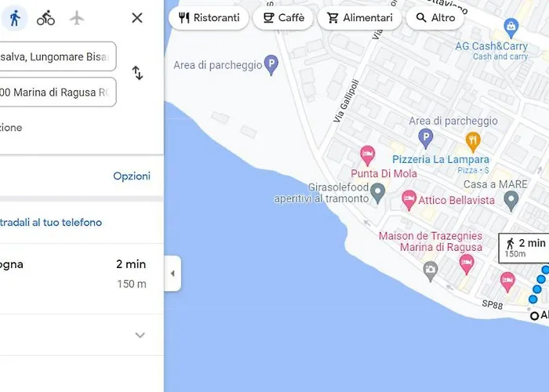The width and height of the screenshot is (549, 392).
Task: Filter map by Ristoranti
Action: pos(209,18)
